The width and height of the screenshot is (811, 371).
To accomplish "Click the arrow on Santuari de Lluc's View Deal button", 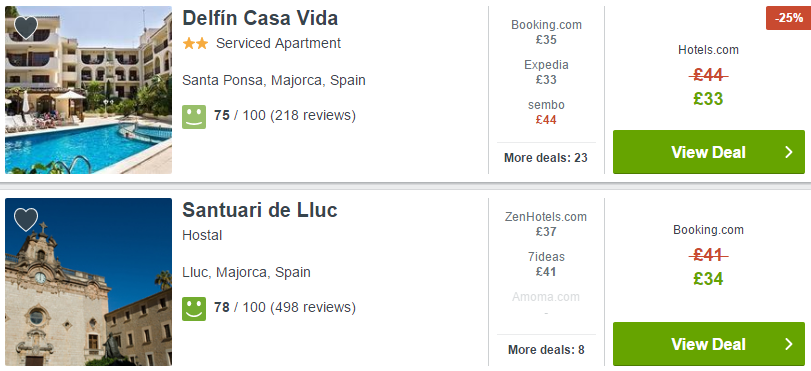I will point(789,344).
